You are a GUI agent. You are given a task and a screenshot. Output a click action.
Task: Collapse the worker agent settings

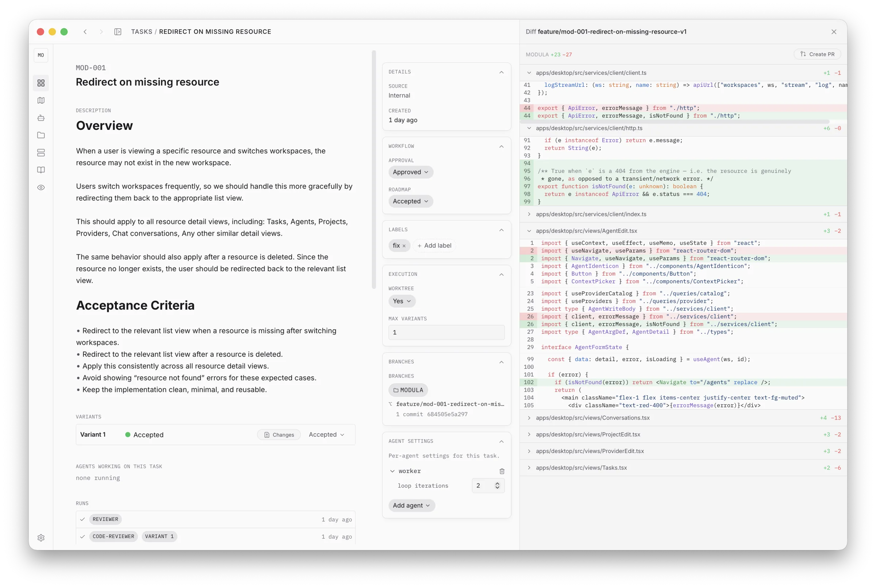coord(392,471)
